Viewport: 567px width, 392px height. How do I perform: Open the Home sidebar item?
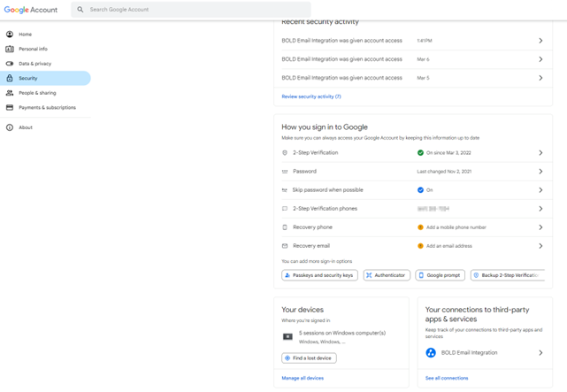45,35
